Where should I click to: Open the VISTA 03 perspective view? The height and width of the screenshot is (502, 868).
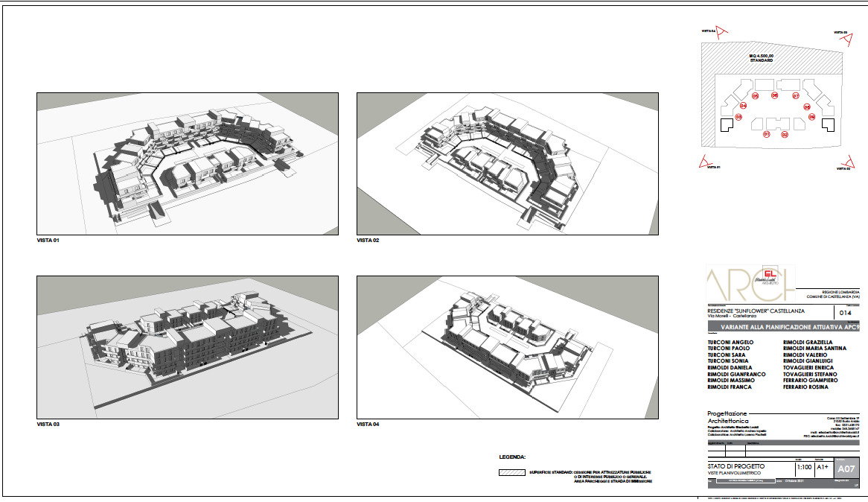(x=188, y=347)
